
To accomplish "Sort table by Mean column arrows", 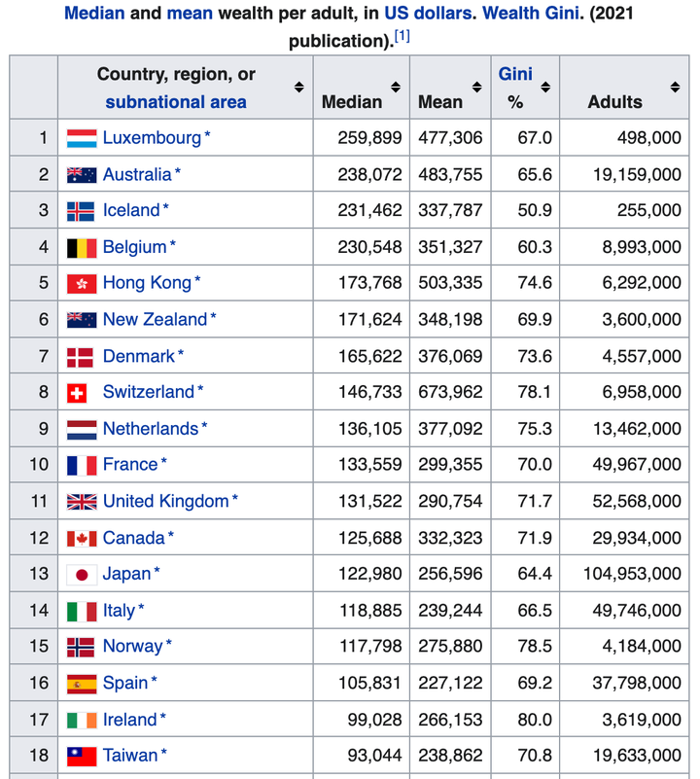I will (x=477, y=88).
